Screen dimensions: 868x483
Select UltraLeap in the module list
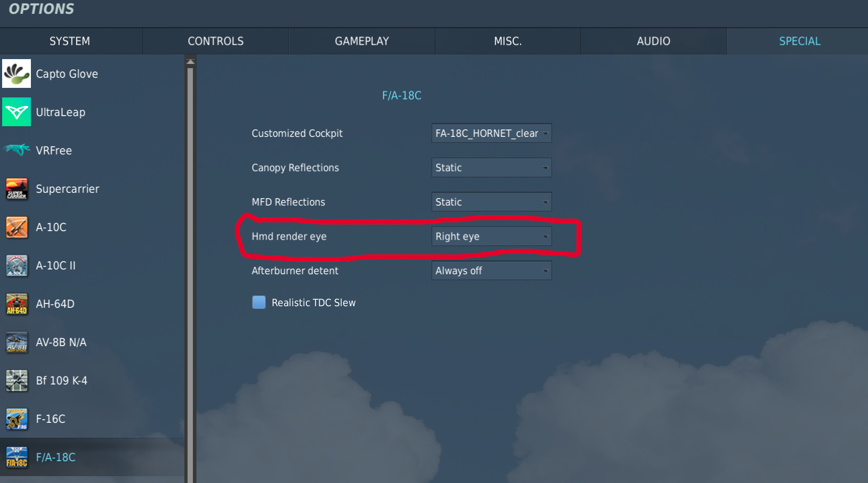click(x=61, y=112)
